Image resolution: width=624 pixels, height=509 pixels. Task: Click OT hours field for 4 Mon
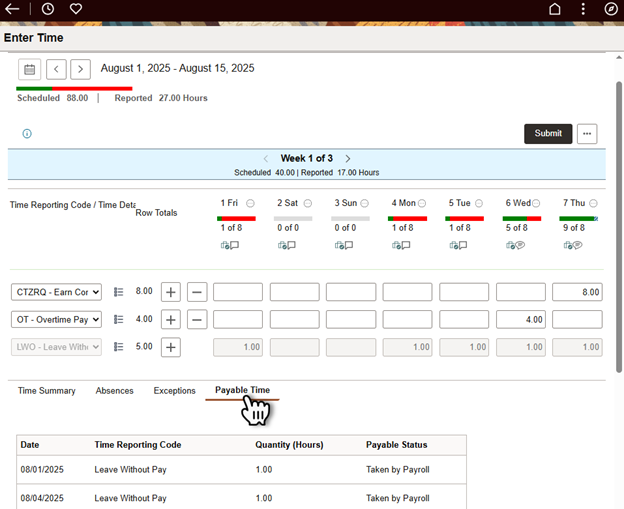pos(408,320)
